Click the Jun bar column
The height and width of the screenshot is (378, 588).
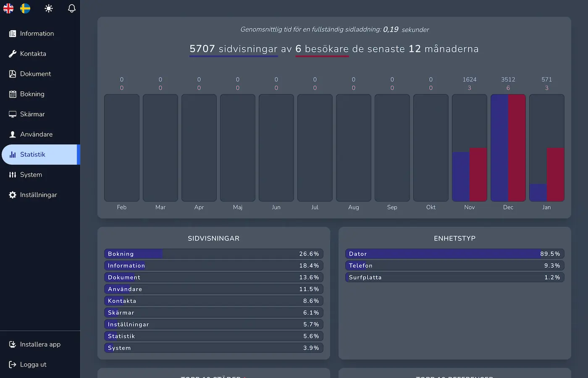coord(276,148)
